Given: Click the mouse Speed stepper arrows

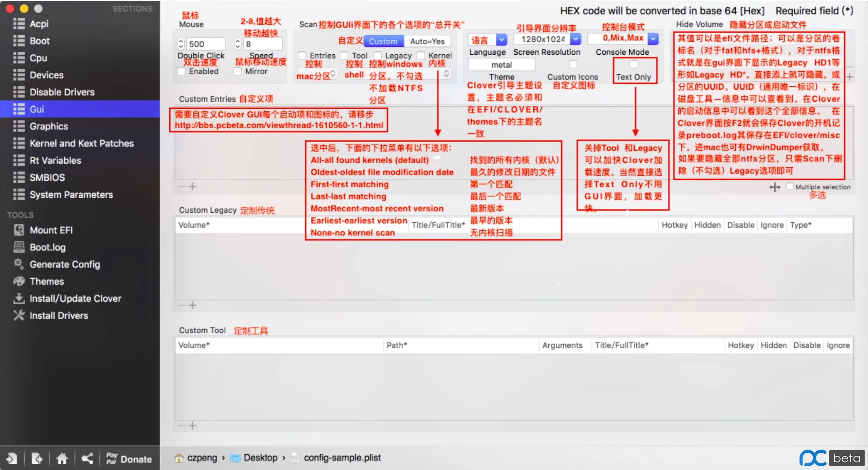Looking at the screenshot, I should point(238,44).
